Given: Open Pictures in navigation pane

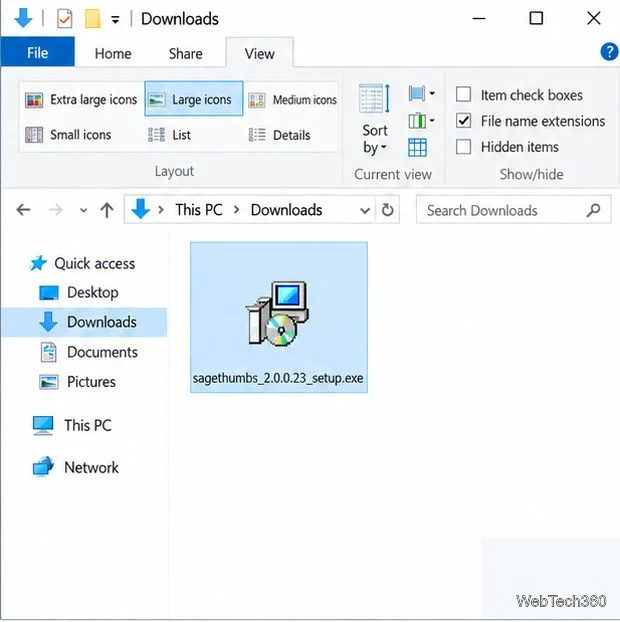Looking at the screenshot, I should pos(78,382).
